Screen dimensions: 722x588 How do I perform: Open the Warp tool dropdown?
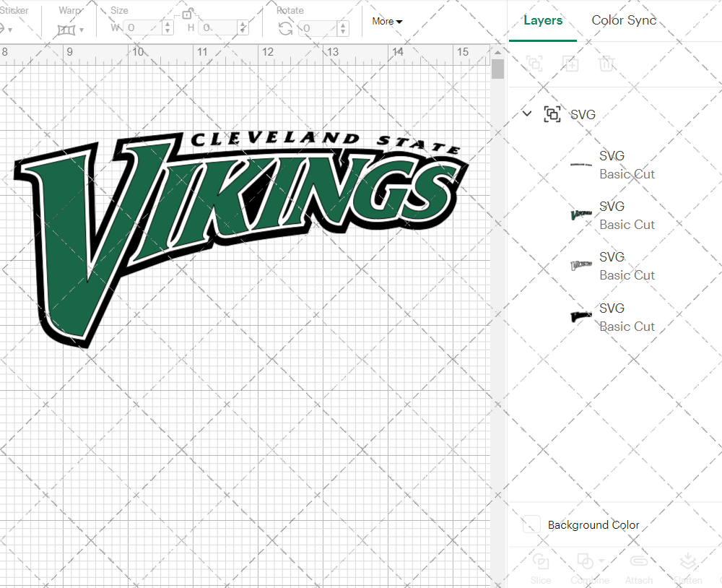pos(82,30)
